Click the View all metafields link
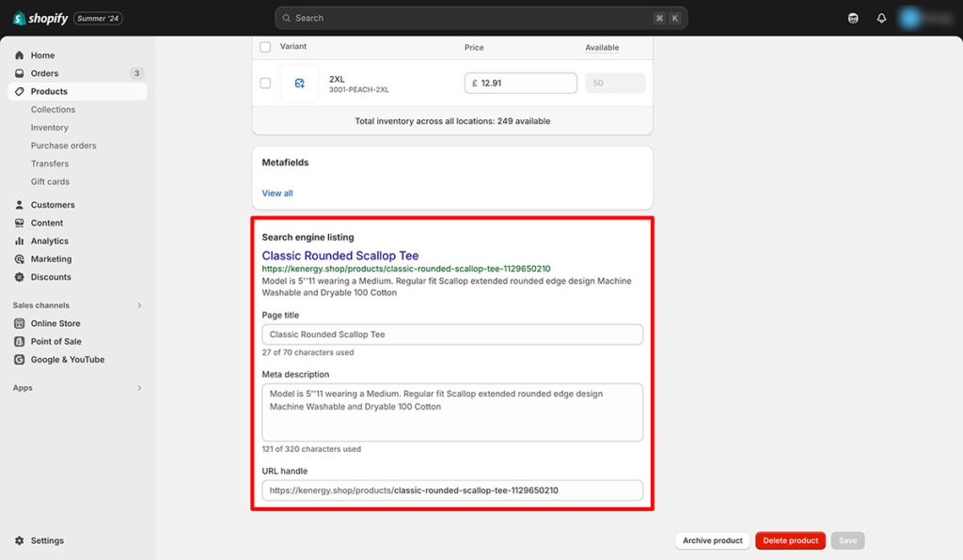Screen dimensions: 963x560 [x=276, y=193]
